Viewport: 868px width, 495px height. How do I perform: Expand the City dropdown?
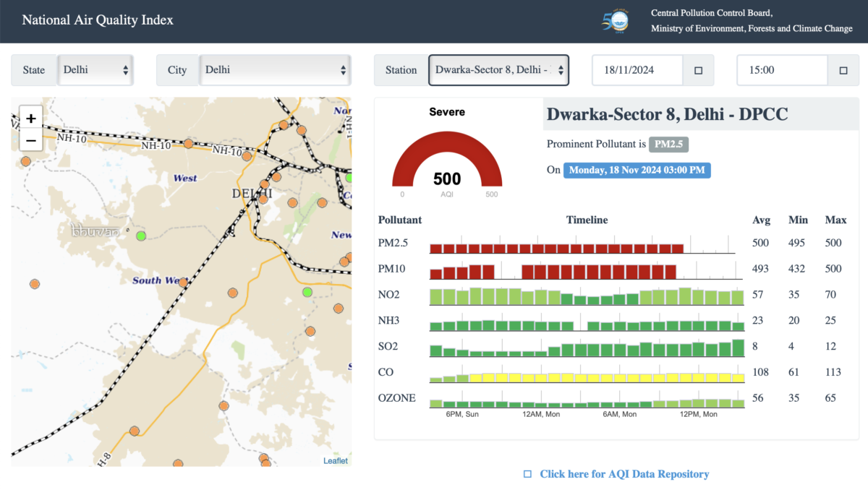(x=275, y=70)
